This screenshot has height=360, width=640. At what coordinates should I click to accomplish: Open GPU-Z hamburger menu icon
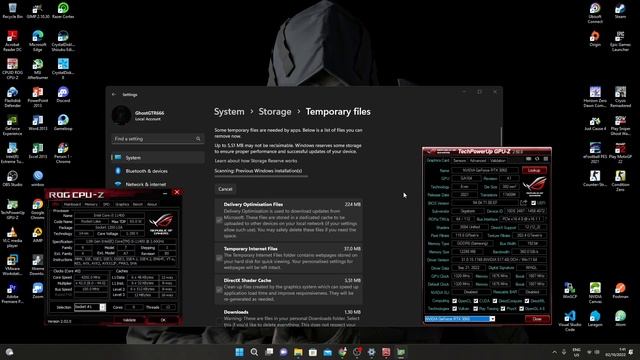pyautogui.click(x=546, y=159)
